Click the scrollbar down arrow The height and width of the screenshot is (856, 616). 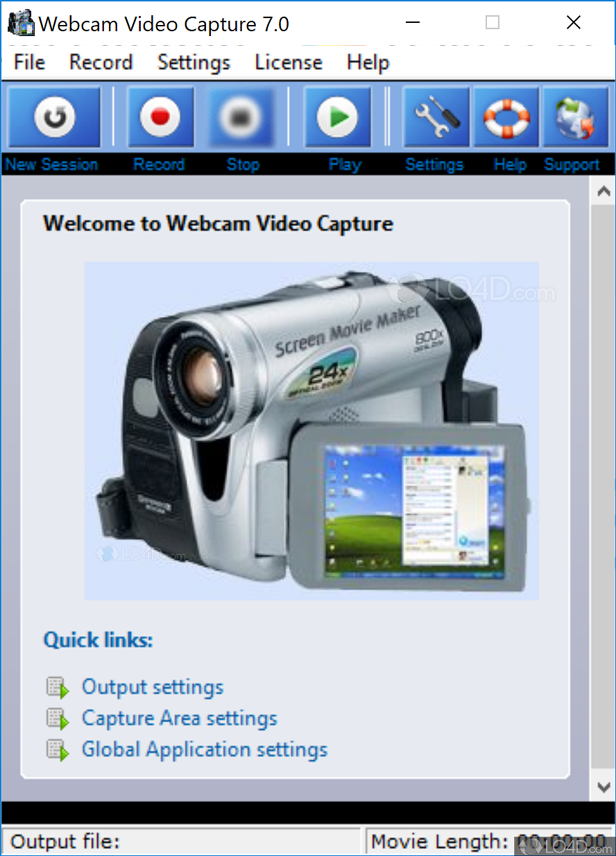603,787
